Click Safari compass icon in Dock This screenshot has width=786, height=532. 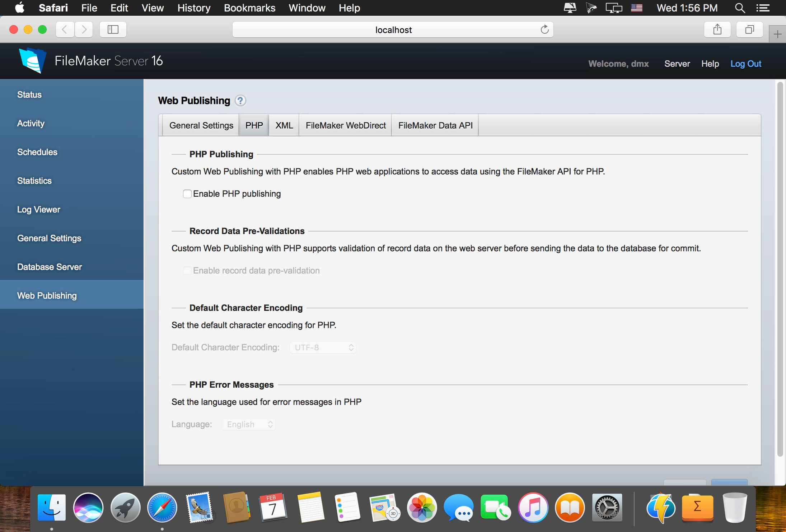[162, 508]
